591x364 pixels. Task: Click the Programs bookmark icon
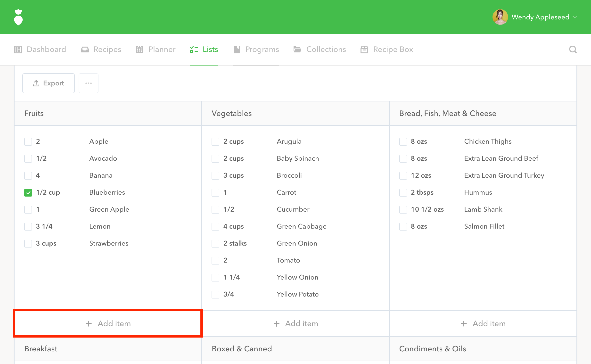tap(237, 50)
